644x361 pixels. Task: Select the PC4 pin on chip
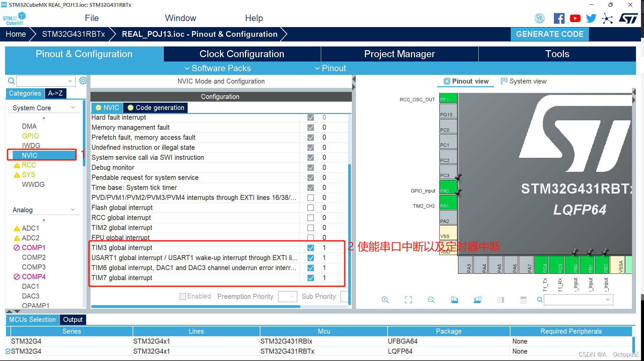[x=542, y=265]
